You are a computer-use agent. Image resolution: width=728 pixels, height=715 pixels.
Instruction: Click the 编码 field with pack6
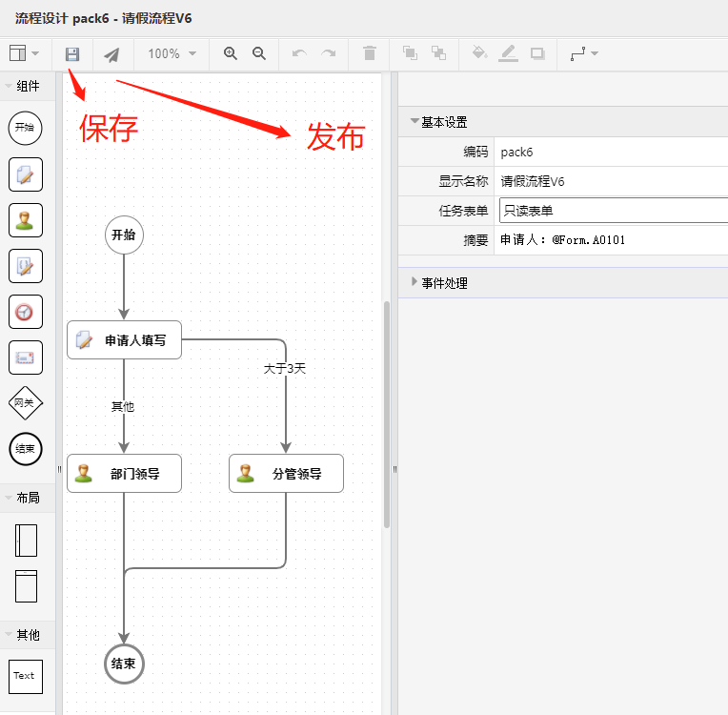pos(611,152)
